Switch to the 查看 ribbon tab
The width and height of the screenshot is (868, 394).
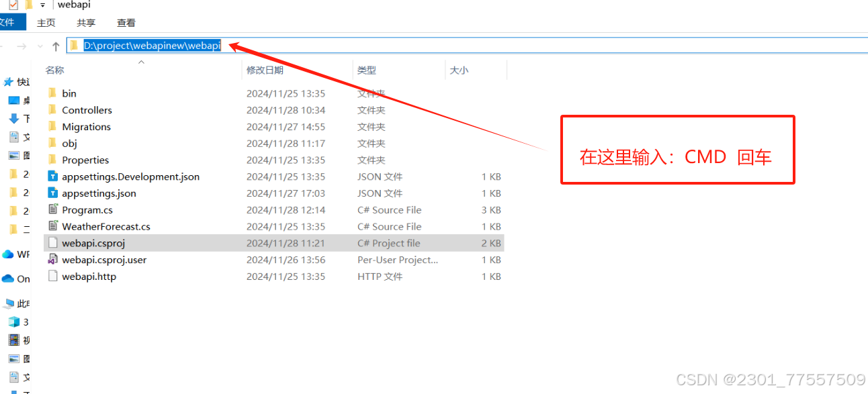click(126, 22)
